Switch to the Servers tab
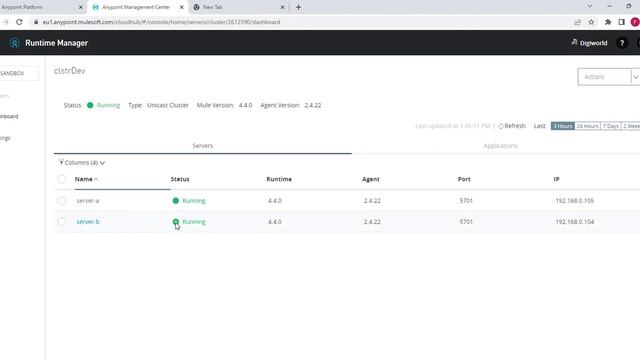The image size is (640, 360). coord(202,146)
